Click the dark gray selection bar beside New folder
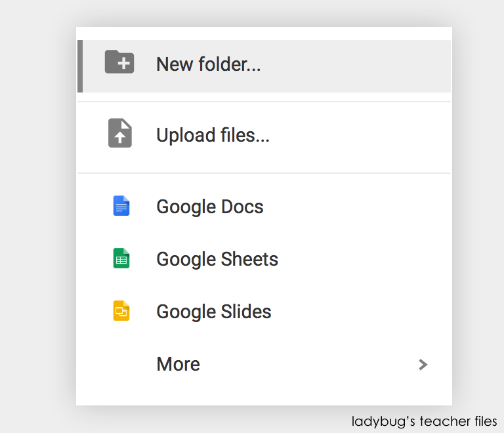This screenshot has height=433, width=504. tap(80, 66)
